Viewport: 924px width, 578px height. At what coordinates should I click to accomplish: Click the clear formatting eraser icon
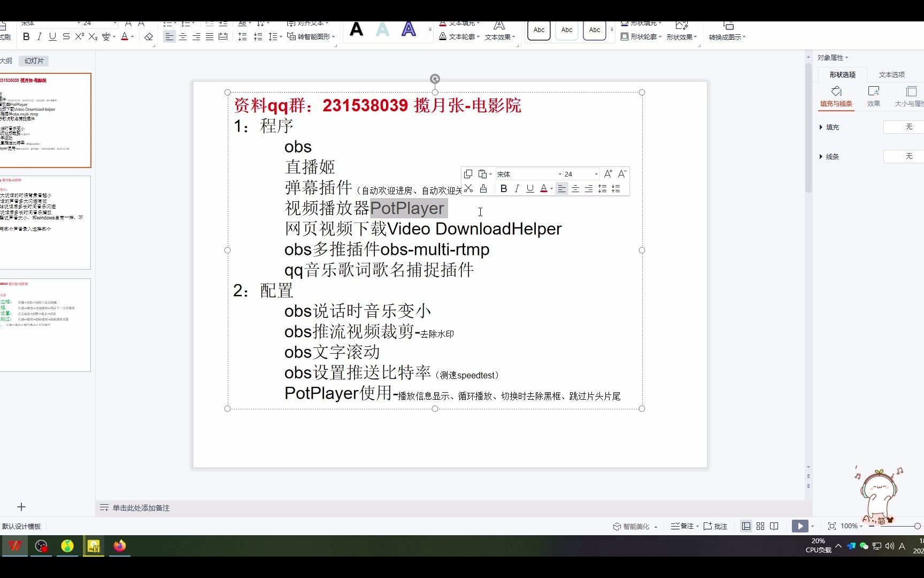pyautogui.click(x=149, y=37)
